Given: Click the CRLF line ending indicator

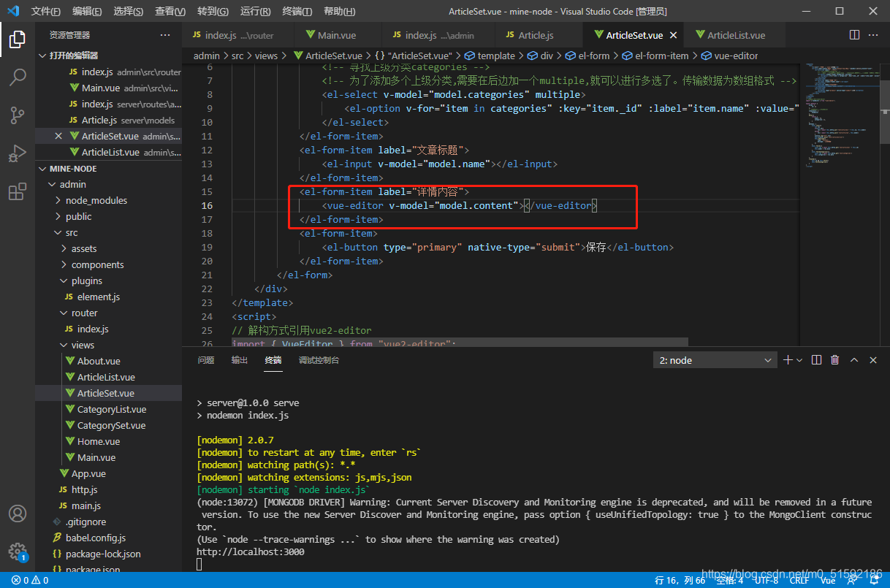Looking at the screenshot, I should [x=799, y=581].
